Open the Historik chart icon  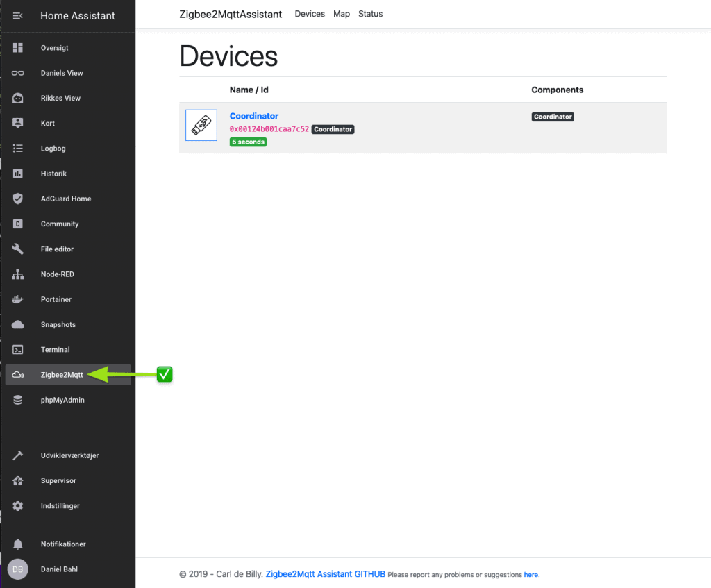pos(17,174)
